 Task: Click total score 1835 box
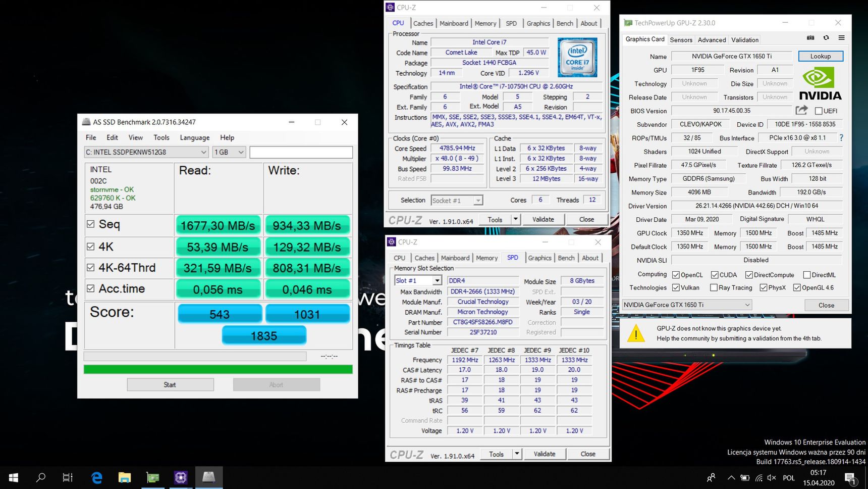point(264,335)
